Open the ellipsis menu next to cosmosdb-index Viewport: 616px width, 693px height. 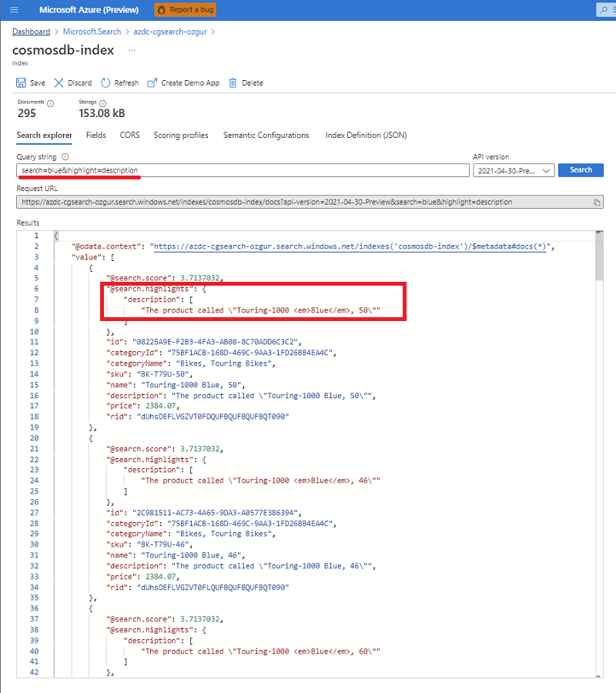pos(132,49)
